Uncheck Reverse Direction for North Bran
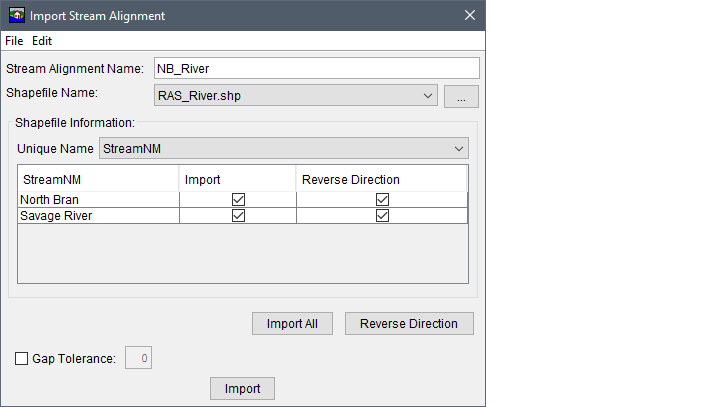The width and height of the screenshot is (727, 407). [x=382, y=199]
